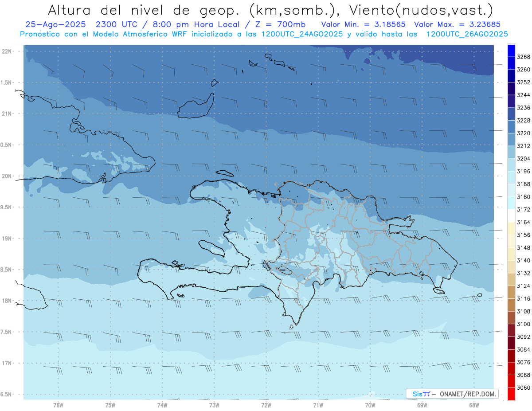Screen dimensions: 532x411
Task: Click the 69W longitude axis label
Action: [422, 405]
